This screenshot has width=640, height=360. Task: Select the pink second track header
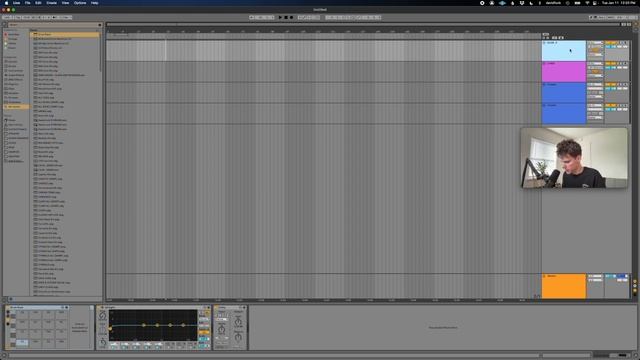[564, 72]
